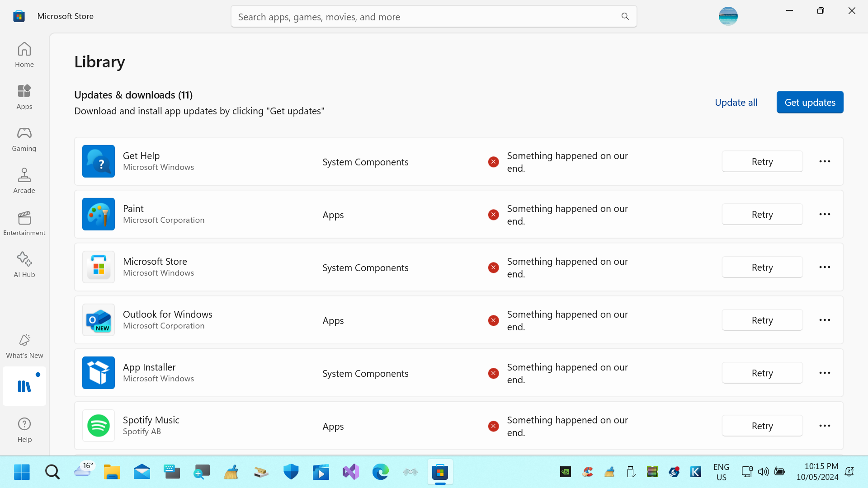The image size is (868, 488).
Task: Open more options for Get Help
Action: pyautogui.click(x=825, y=161)
